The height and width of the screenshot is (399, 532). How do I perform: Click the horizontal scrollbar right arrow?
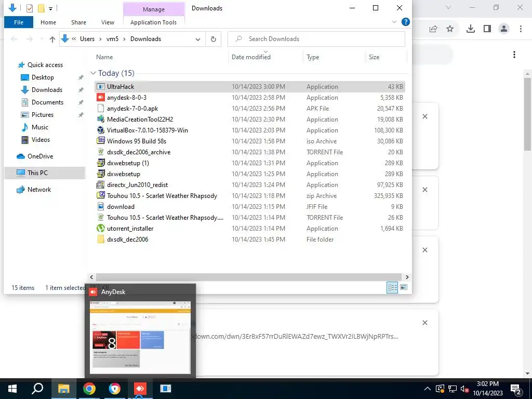click(407, 277)
